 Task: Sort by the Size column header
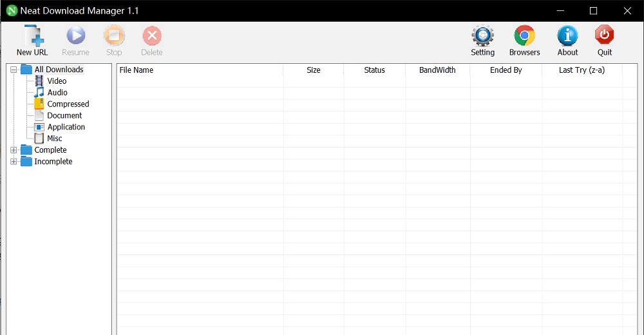coord(314,70)
